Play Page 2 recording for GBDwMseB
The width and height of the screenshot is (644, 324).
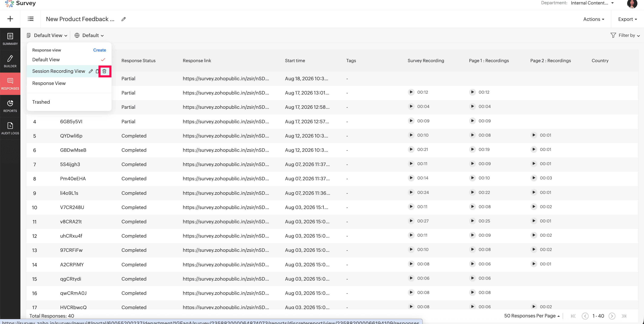tap(534, 149)
